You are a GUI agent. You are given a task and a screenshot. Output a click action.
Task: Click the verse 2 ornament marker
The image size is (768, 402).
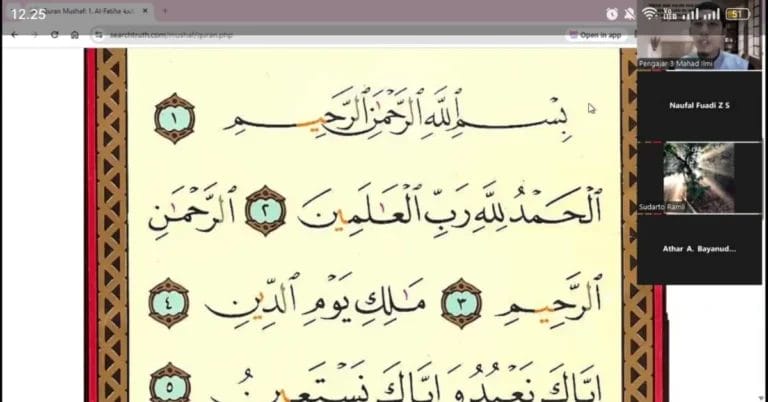(266, 210)
